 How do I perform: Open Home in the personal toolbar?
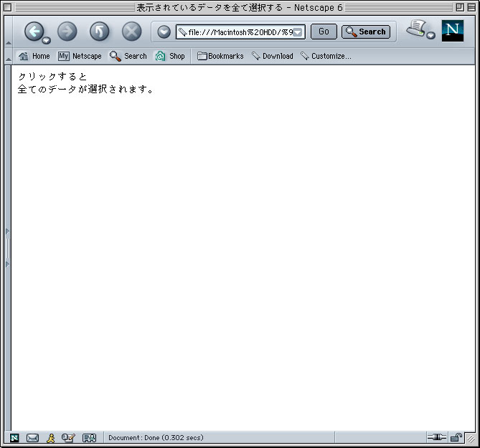34,56
